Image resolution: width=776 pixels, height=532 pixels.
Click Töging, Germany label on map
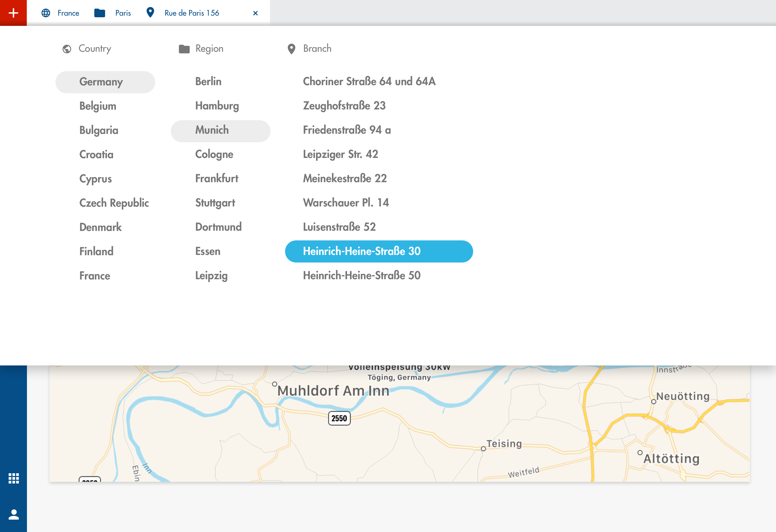coord(399,377)
